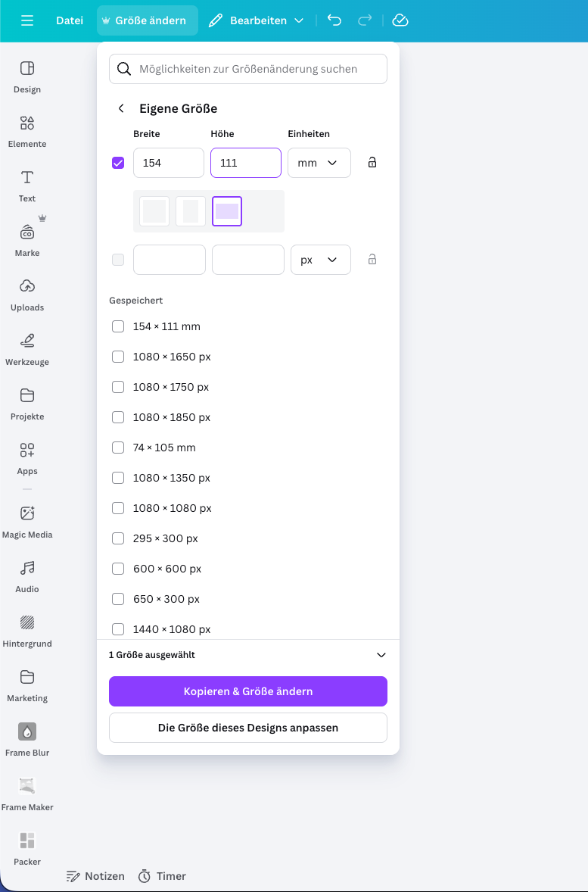Screen dimensions: 588x892
Task: Open the Uploads panel
Action: click(26, 294)
